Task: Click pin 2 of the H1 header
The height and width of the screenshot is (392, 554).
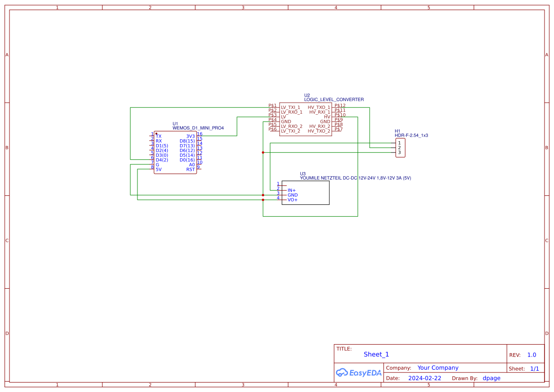Action: click(x=400, y=147)
